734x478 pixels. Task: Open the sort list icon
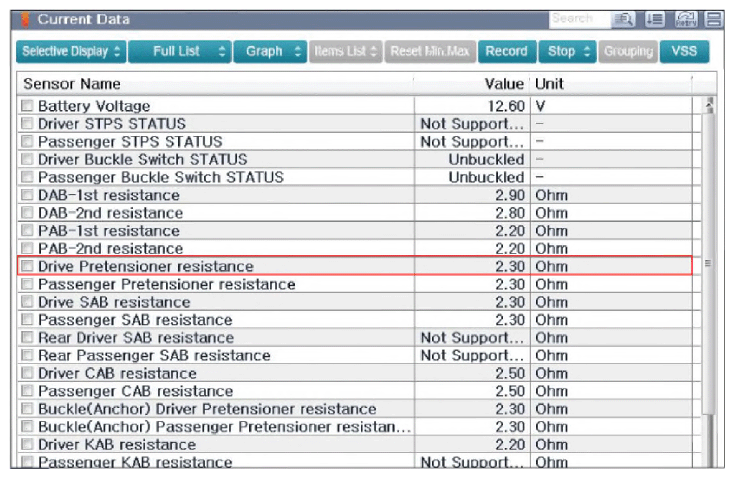coord(654,19)
